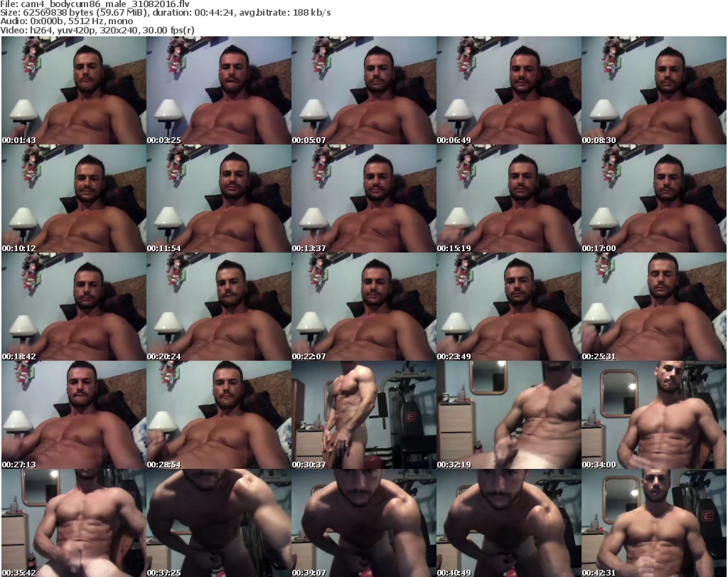Image resolution: width=728 pixels, height=577 pixels.
Task: Select the thumbnail stamped 00:03:25
Action: click(219, 90)
